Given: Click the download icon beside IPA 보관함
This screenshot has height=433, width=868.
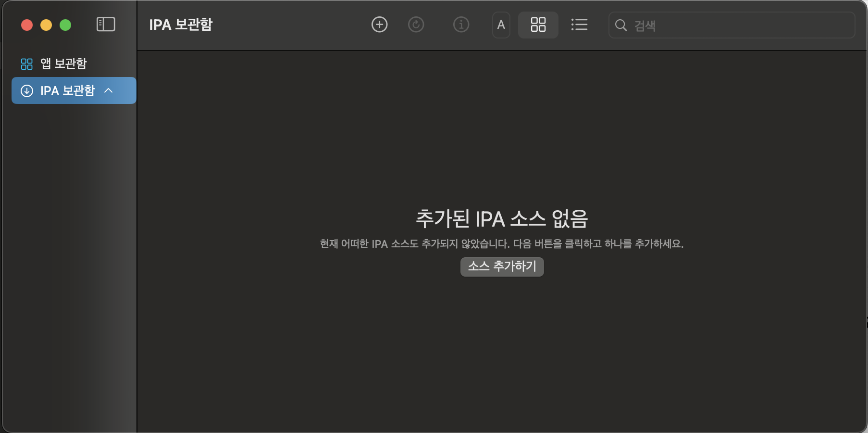Looking at the screenshot, I should (x=27, y=90).
